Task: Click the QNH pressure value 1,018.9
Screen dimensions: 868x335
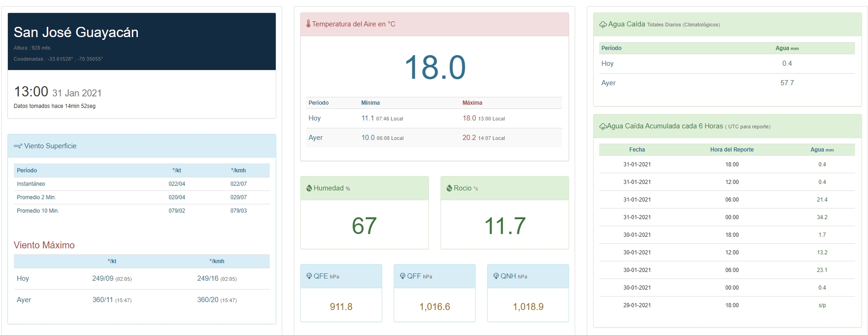Action: pos(528,307)
